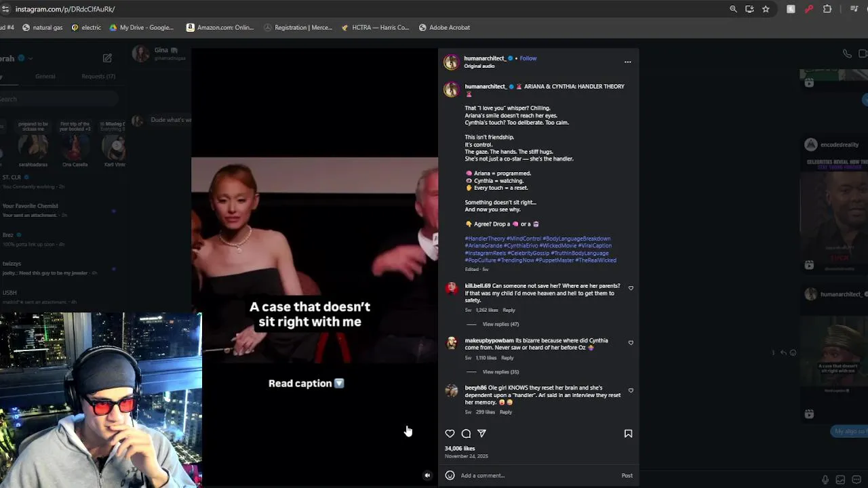Open the electric bookmark
The height and width of the screenshot is (488, 868).
86,28
